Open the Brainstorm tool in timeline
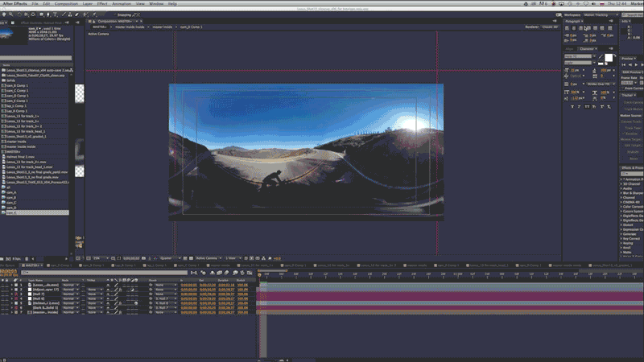 click(235, 273)
